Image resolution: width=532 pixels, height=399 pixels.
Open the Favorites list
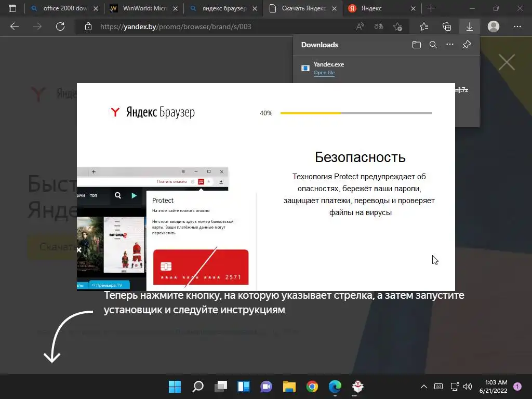[x=424, y=26]
